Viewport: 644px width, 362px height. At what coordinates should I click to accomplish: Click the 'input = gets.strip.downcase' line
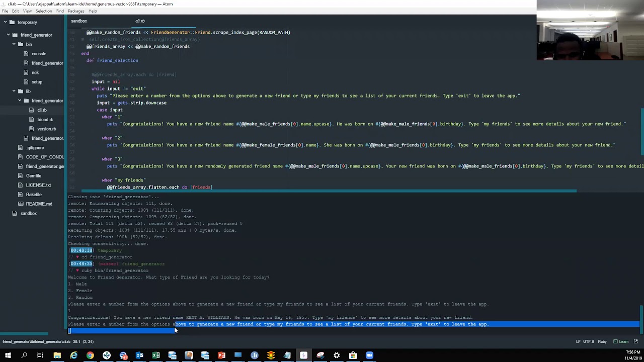[131, 103]
